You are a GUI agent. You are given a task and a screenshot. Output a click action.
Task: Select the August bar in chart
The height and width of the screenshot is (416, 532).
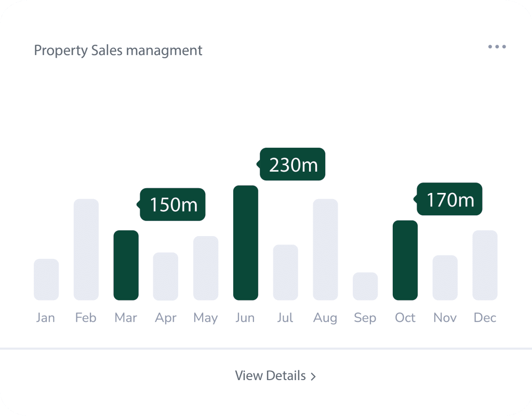(325, 250)
